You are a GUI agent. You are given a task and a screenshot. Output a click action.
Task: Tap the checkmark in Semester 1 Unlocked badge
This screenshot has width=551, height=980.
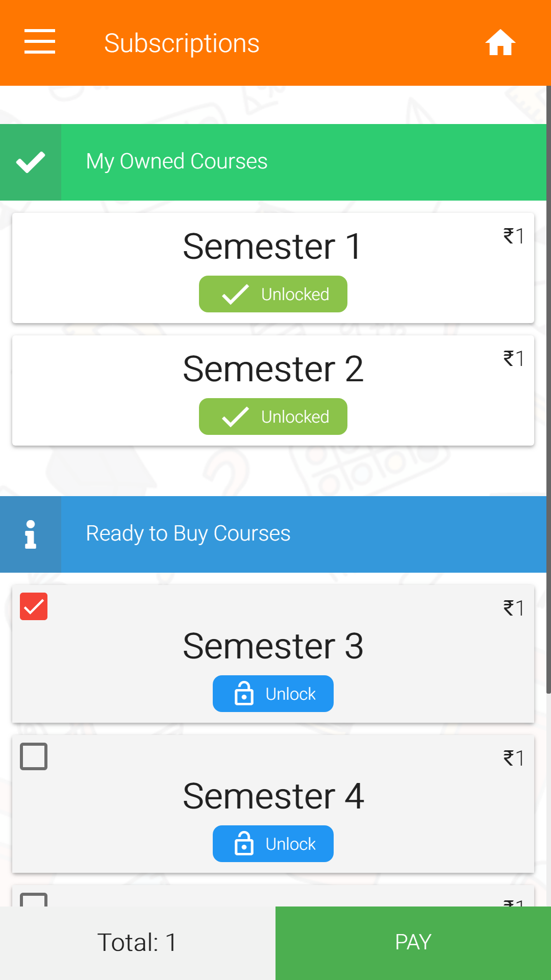[235, 295]
